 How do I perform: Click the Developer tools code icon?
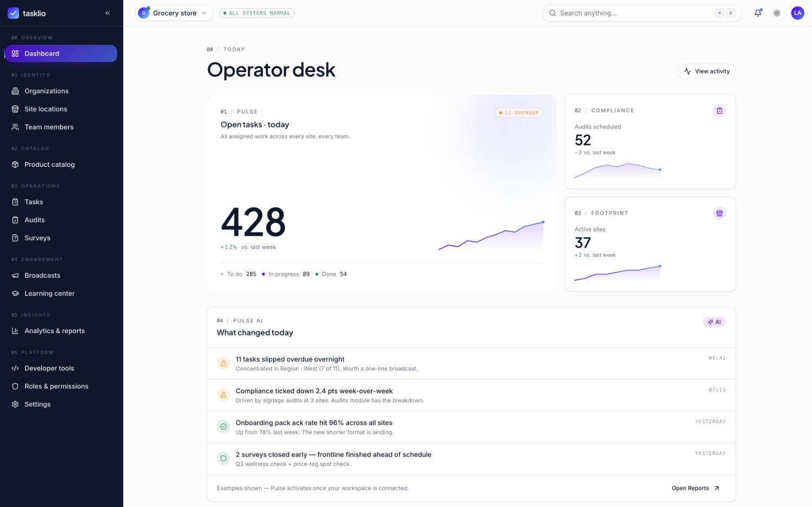click(15, 368)
